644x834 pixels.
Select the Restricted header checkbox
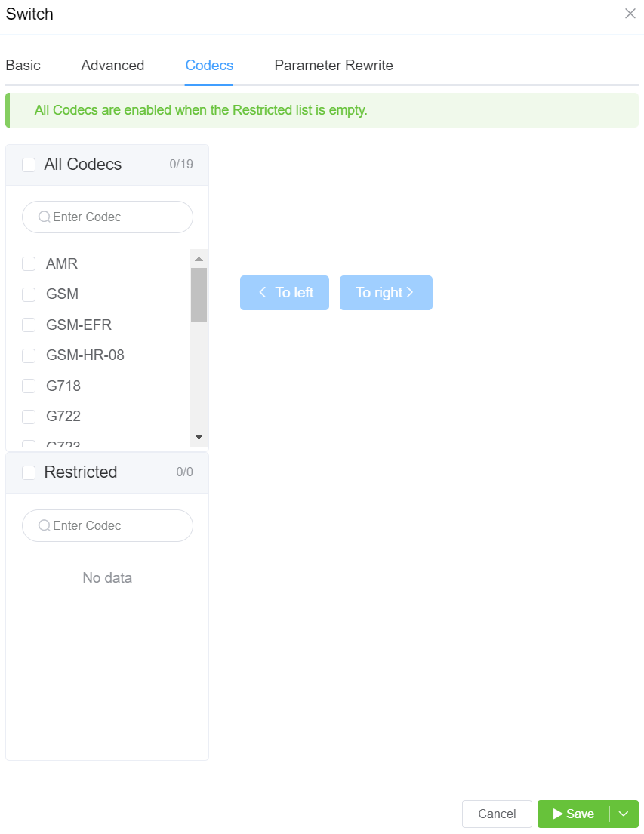(x=29, y=472)
